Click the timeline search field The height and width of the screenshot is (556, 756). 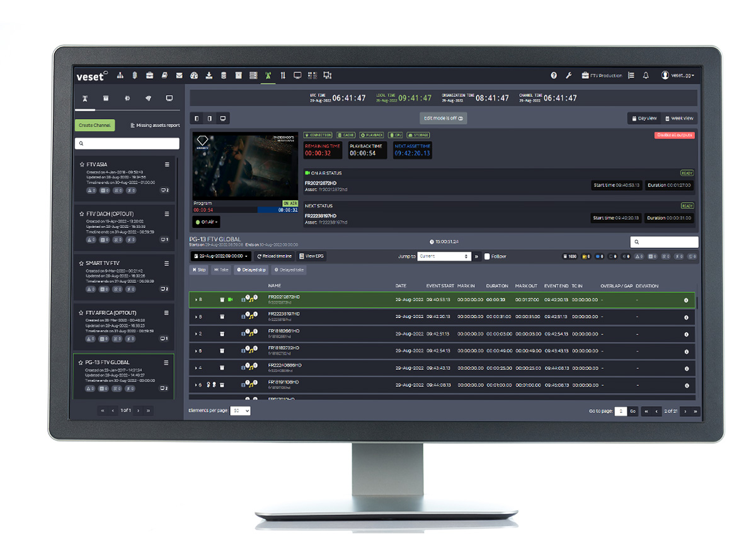(664, 242)
